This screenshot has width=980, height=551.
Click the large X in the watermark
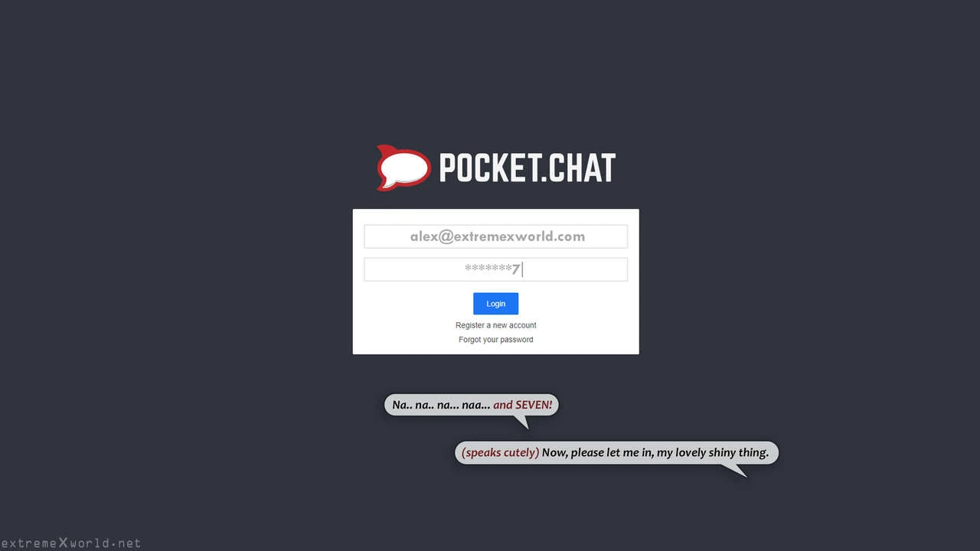point(63,543)
